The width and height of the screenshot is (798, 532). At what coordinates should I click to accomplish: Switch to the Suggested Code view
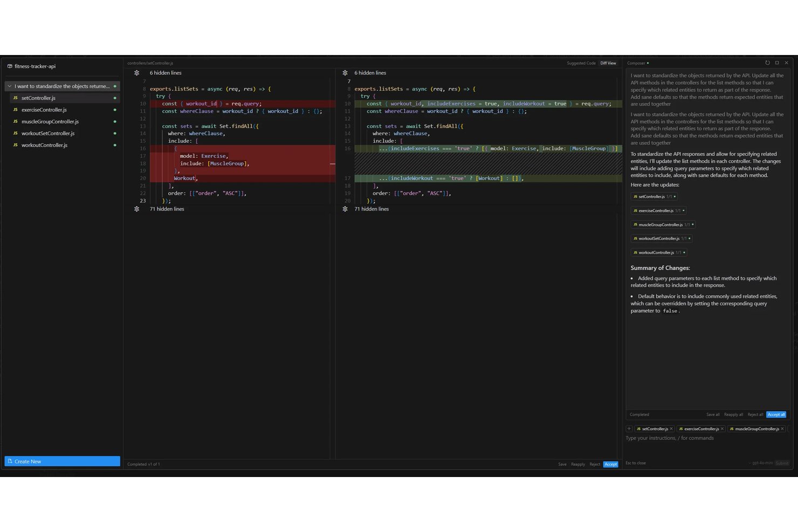(581, 63)
